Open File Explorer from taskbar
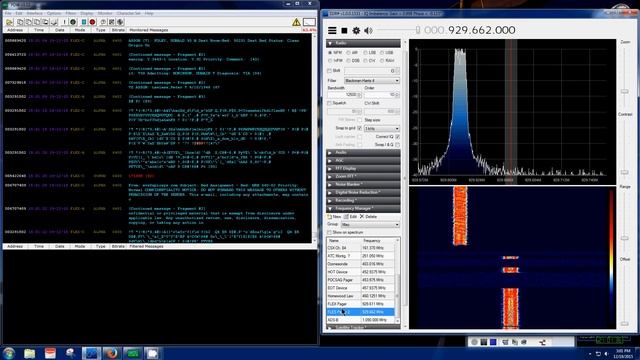 coord(29,353)
